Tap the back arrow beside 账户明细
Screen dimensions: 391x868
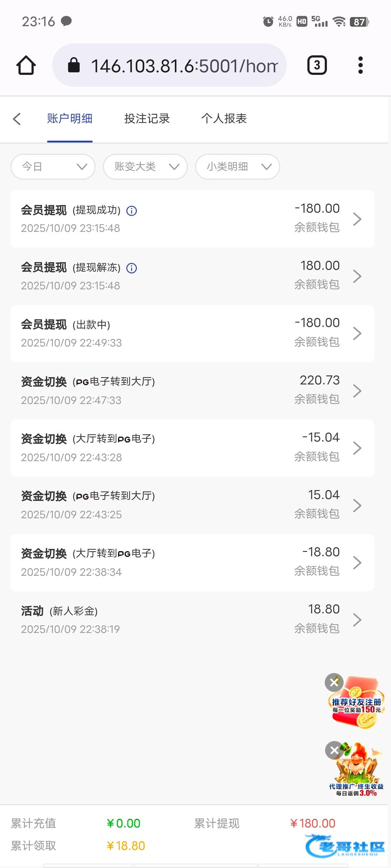click(x=17, y=119)
